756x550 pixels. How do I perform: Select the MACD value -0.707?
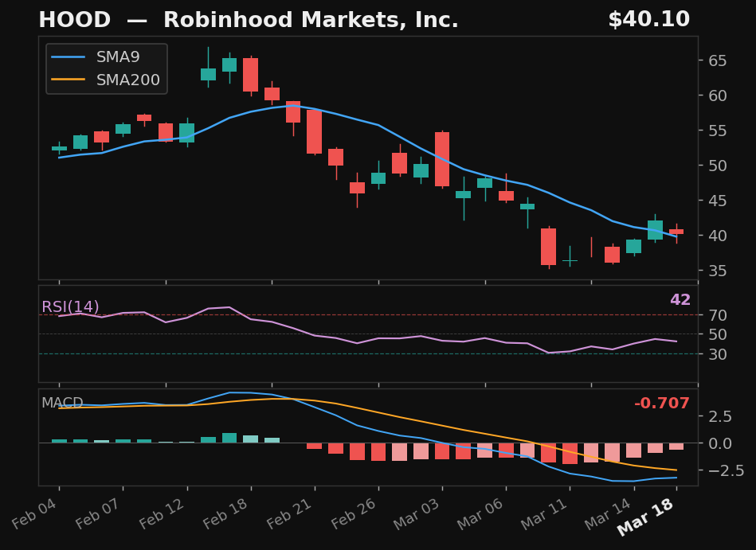coord(662,403)
